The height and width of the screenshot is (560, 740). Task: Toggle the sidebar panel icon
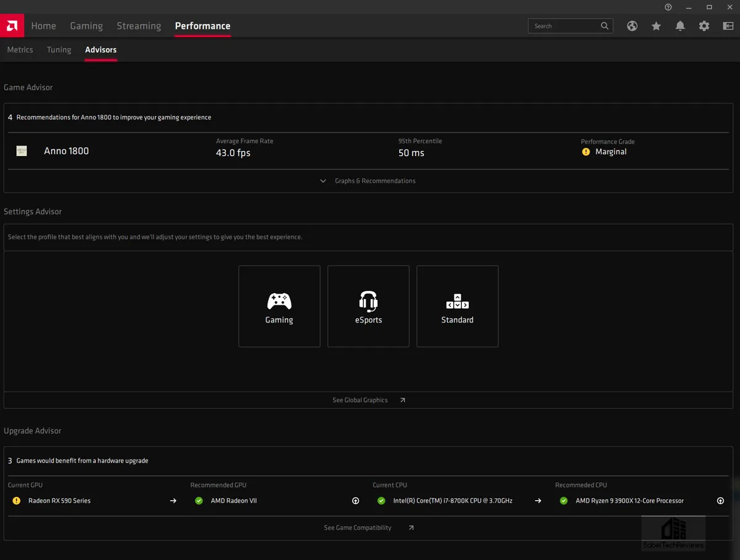728,26
